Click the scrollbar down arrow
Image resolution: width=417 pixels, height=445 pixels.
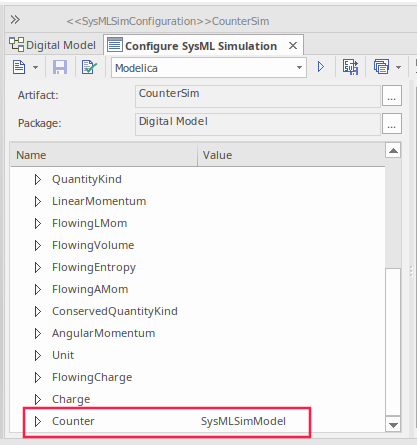(x=393, y=425)
